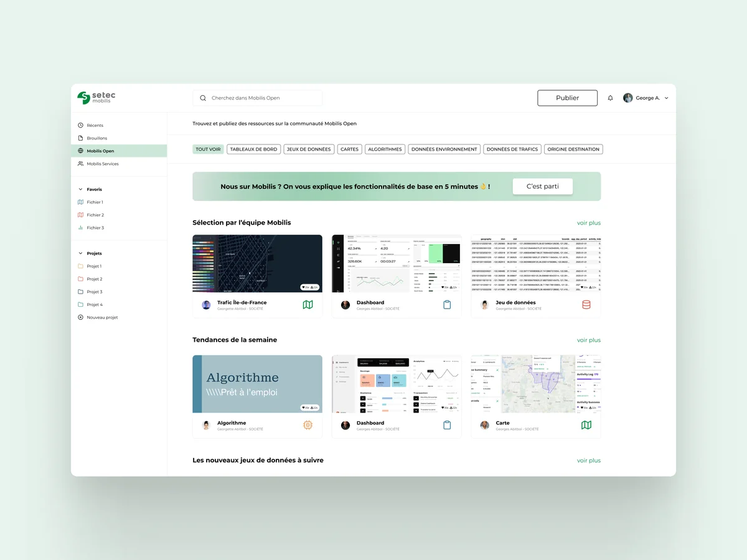Click the C'est parti button

pos(543,187)
